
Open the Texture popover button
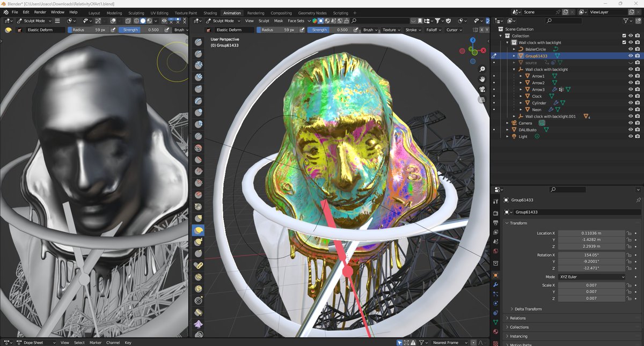pos(390,30)
